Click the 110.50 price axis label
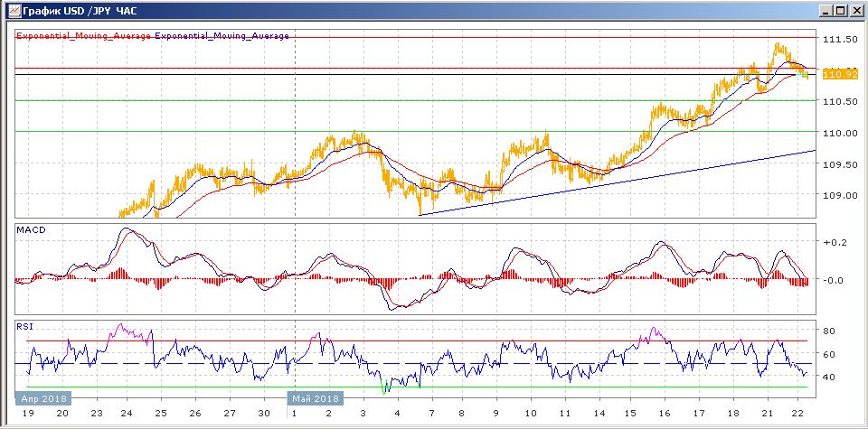This screenshot has height=429, width=868. tap(840, 101)
